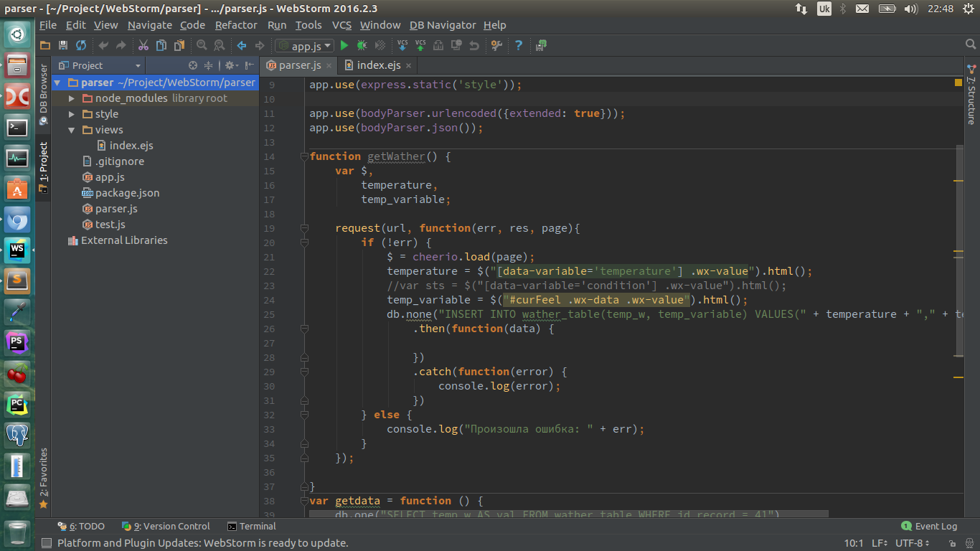The width and height of the screenshot is (980, 551).
Task: Collapse the views folder arrow
Action: (72, 130)
